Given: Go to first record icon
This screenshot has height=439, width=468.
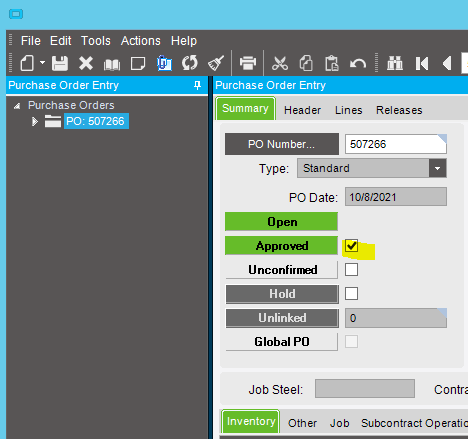Looking at the screenshot, I should click(421, 63).
